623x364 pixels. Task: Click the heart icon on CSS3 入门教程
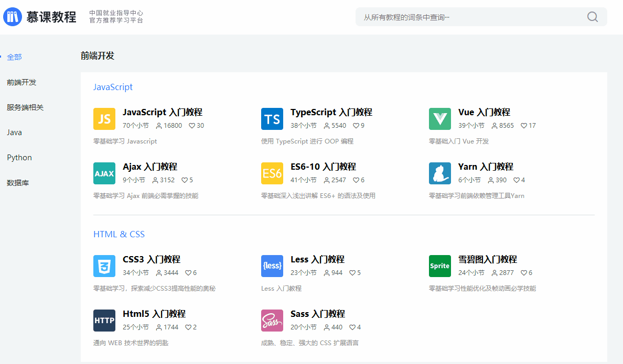[188, 273]
